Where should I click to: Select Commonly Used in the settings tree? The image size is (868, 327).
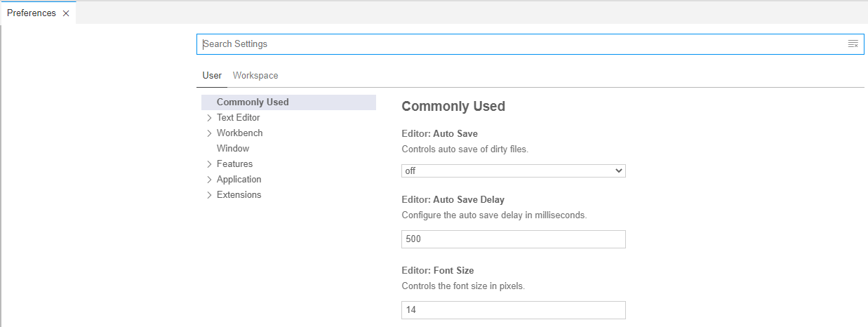(253, 102)
